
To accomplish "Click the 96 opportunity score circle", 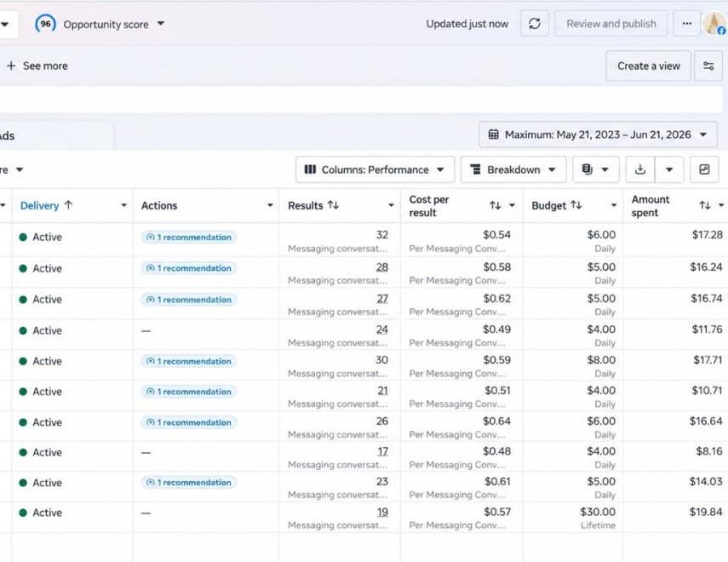I will (x=45, y=24).
